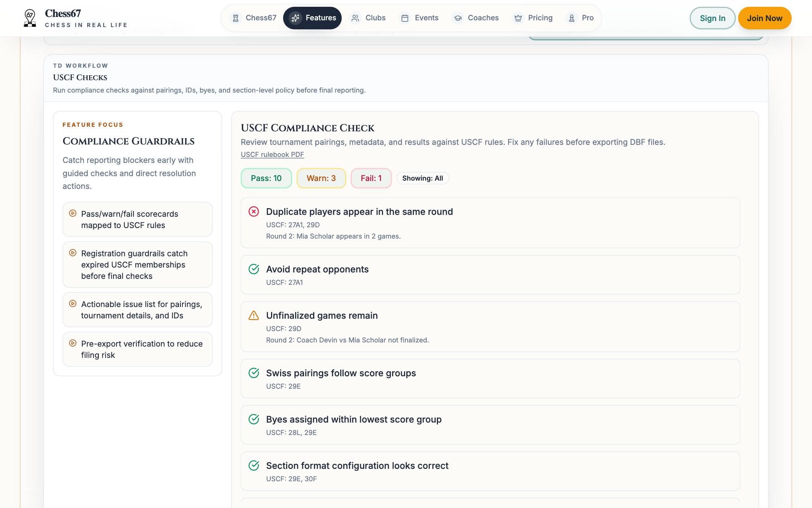Image resolution: width=812 pixels, height=508 pixels.
Task: Click 'Round 2: Coach Devin vs Mia Scholar' detail
Action: [x=347, y=340]
